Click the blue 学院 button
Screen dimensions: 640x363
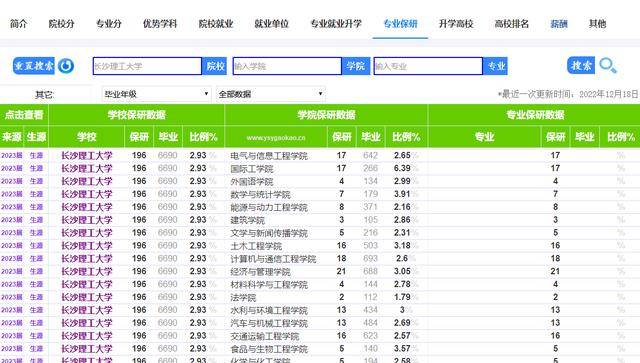coord(356,66)
